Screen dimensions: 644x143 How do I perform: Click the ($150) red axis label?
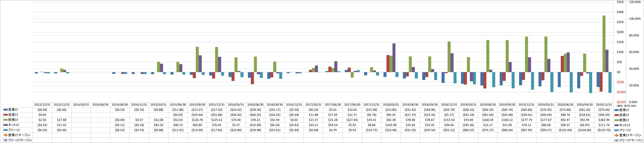(x=621, y=102)
